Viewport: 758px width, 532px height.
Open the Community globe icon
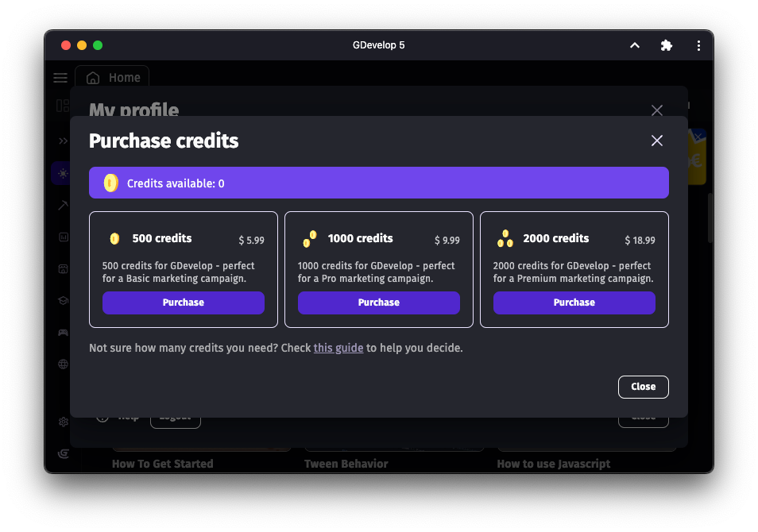coord(63,364)
